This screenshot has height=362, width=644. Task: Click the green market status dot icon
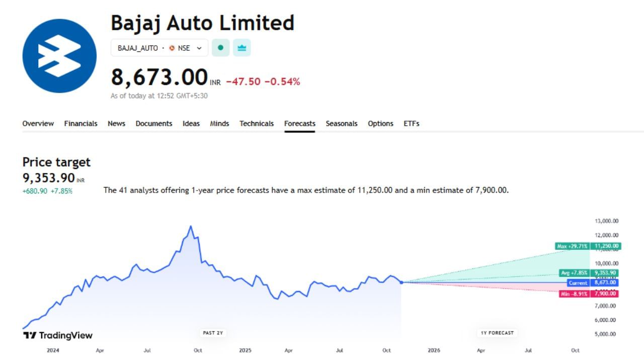pyautogui.click(x=220, y=48)
